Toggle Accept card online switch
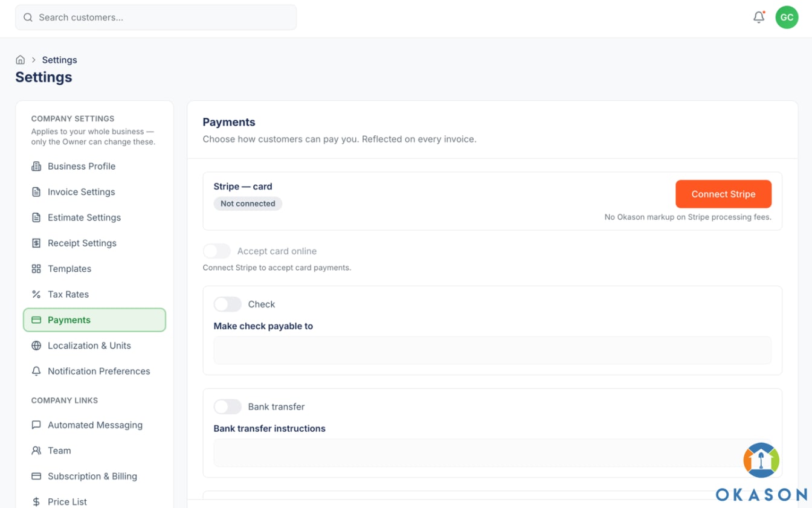This screenshot has width=812, height=508. coord(217,251)
